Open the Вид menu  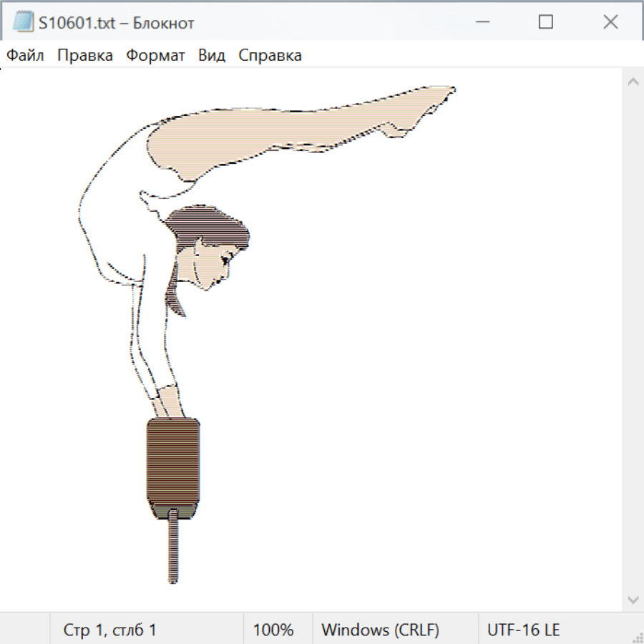[211, 56]
